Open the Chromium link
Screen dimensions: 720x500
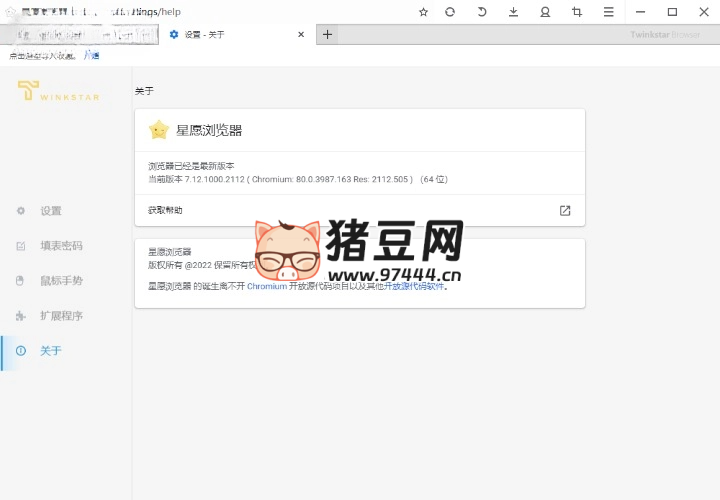tap(267, 286)
